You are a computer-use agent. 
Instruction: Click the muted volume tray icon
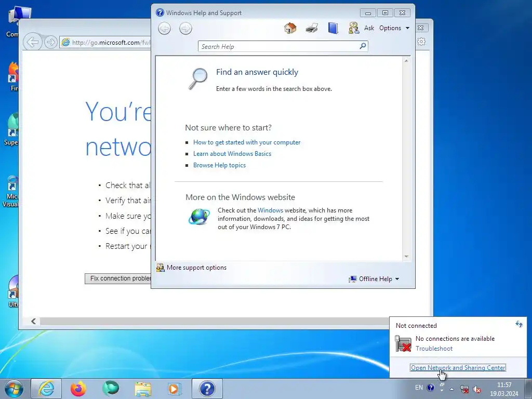(x=477, y=389)
